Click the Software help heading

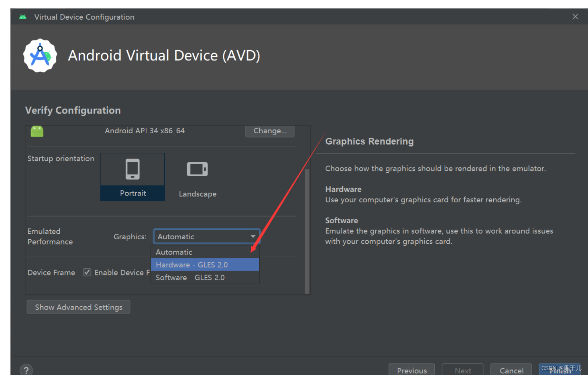tap(342, 220)
